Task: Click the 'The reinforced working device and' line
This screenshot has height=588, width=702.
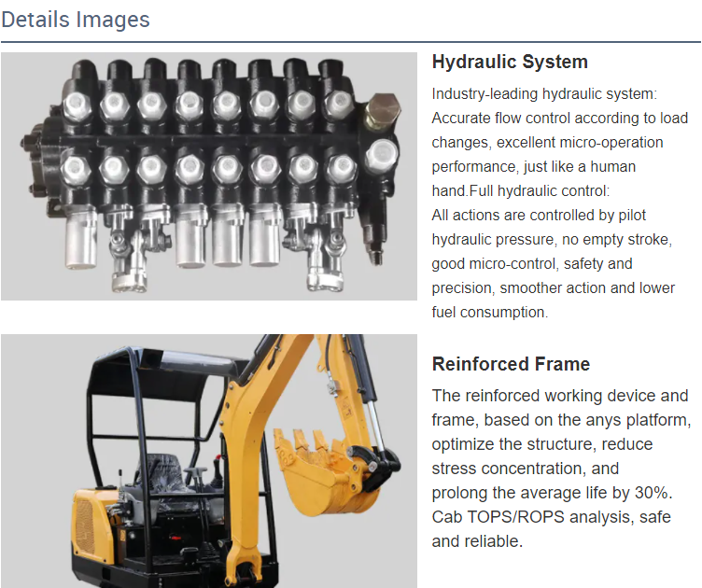Action: 560,396
